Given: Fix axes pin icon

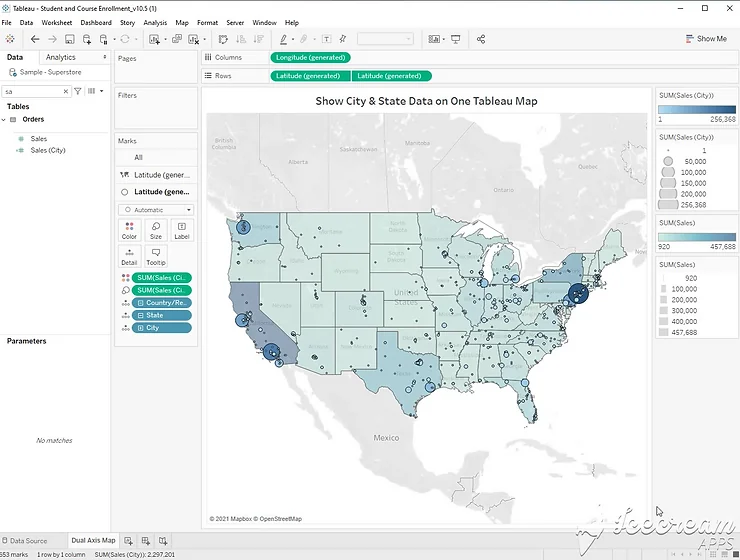Looking at the screenshot, I should [x=343, y=39].
